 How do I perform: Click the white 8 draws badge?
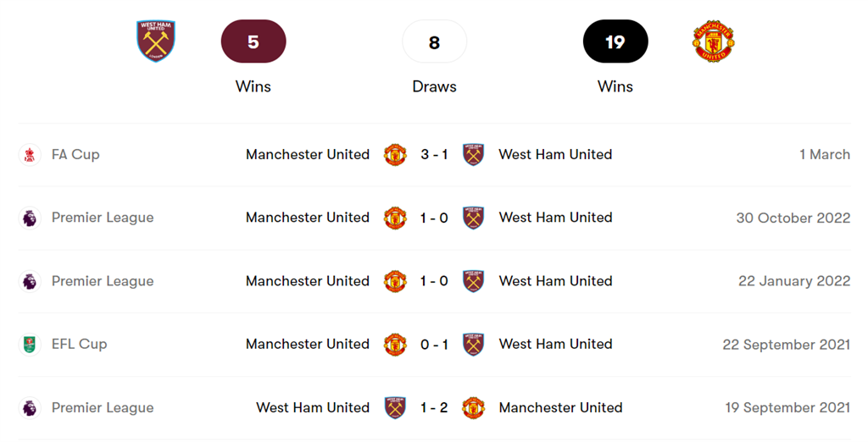tap(434, 41)
